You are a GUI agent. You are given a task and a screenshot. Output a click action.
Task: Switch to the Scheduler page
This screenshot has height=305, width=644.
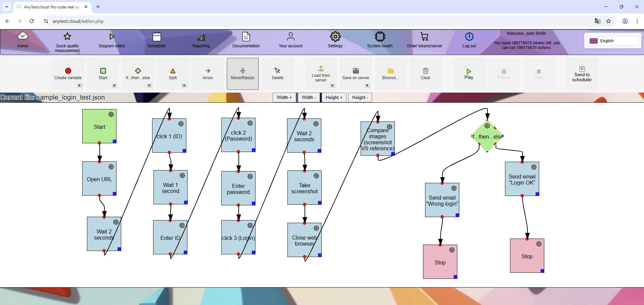156,40
